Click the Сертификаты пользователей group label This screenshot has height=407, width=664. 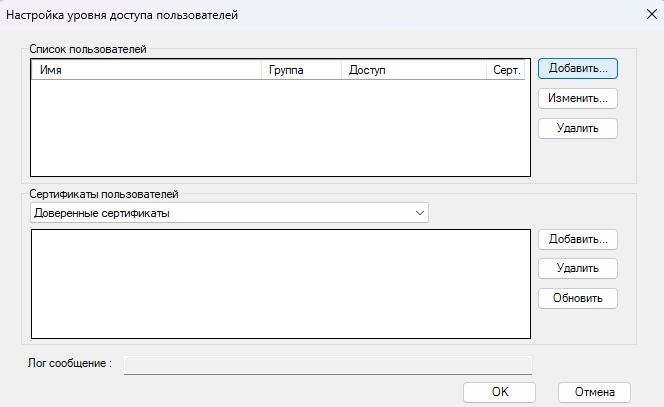coord(103,194)
